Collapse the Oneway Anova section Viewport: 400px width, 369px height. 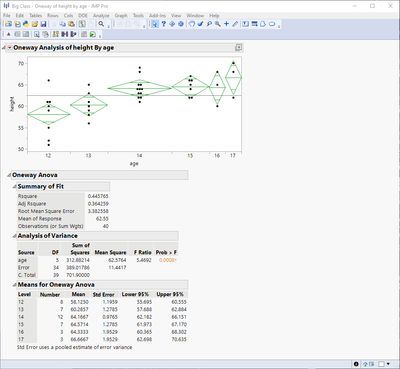click(9, 175)
